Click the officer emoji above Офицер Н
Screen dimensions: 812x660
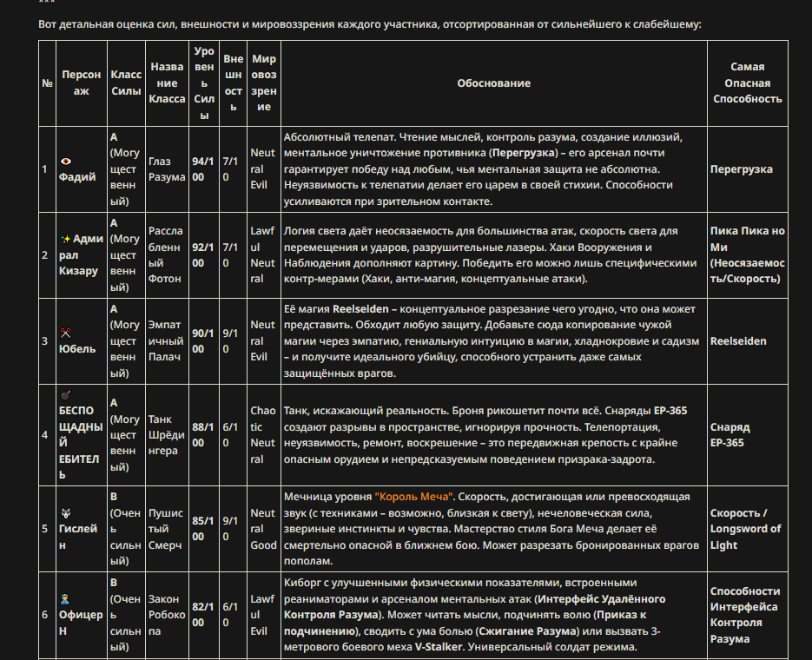point(65,599)
